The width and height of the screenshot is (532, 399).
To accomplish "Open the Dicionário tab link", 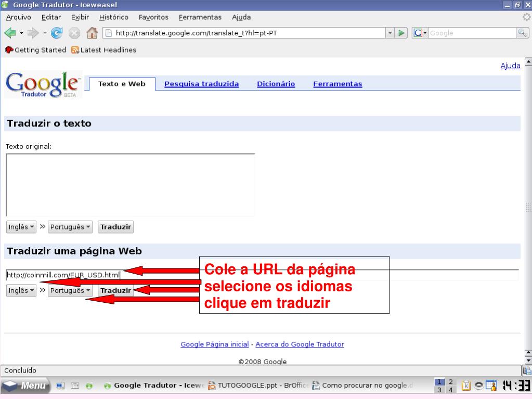I will [276, 84].
